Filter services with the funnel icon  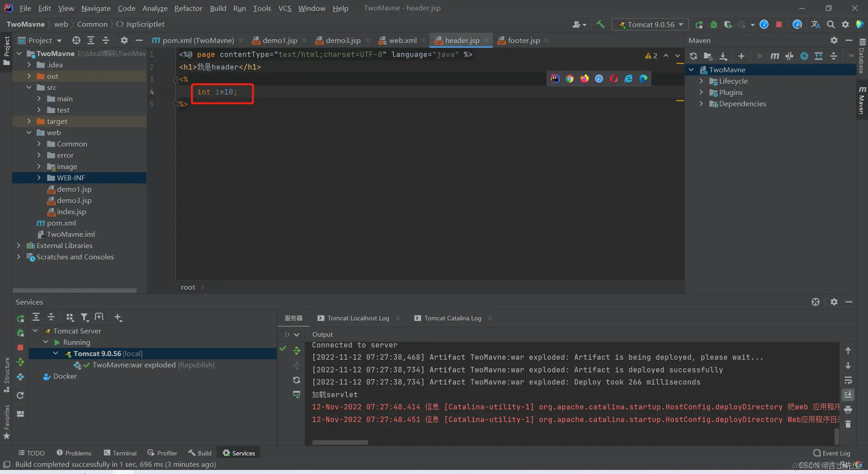point(85,317)
